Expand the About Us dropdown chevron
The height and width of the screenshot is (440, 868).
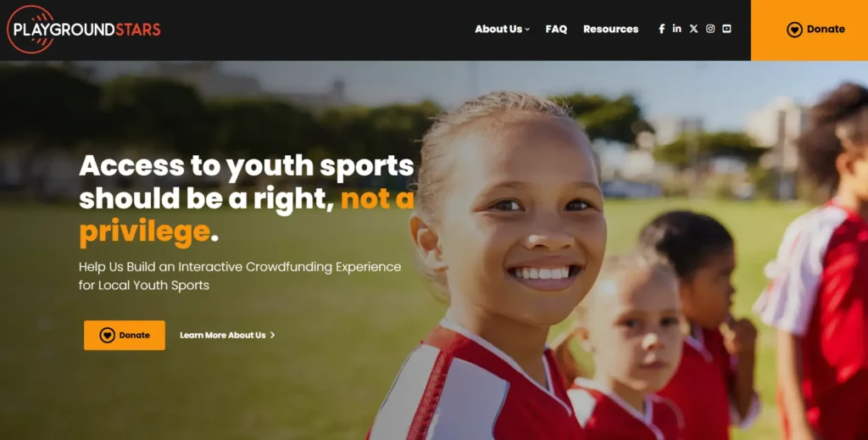[527, 30]
